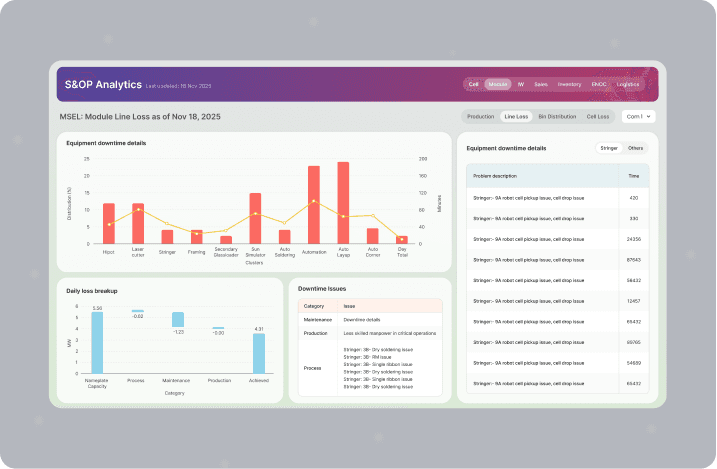Toggle Others filter in downtime table

635,148
